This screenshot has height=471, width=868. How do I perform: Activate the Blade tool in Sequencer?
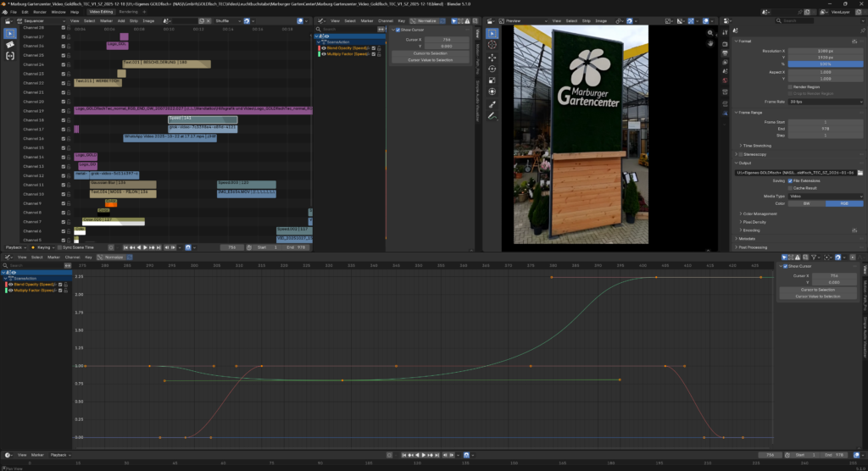click(10, 45)
